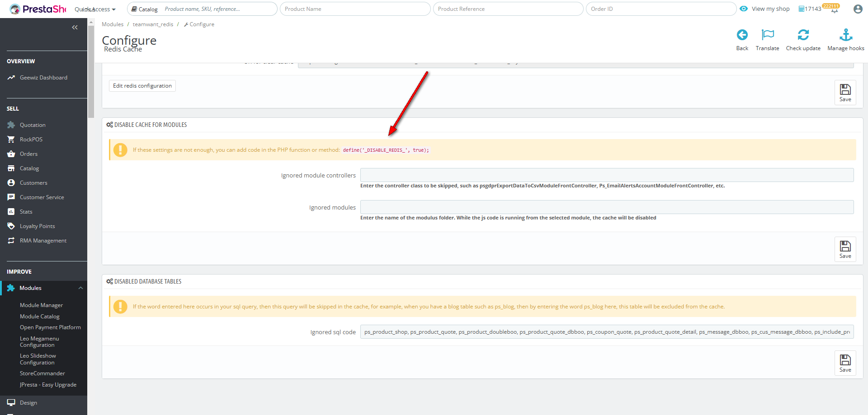Viewport: 868px width, 415px height.
Task: Open Module Catalog submenu item
Action: pyautogui.click(x=40, y=317)
